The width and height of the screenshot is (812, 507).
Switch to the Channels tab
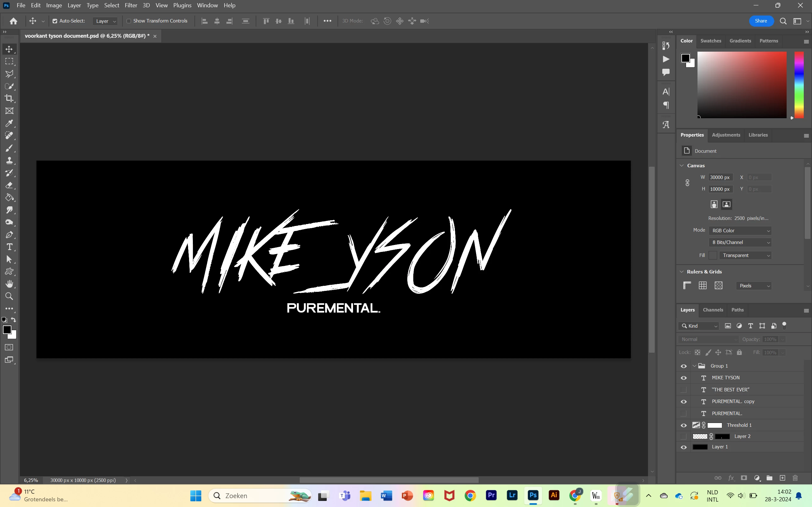[x=713, y=310]
